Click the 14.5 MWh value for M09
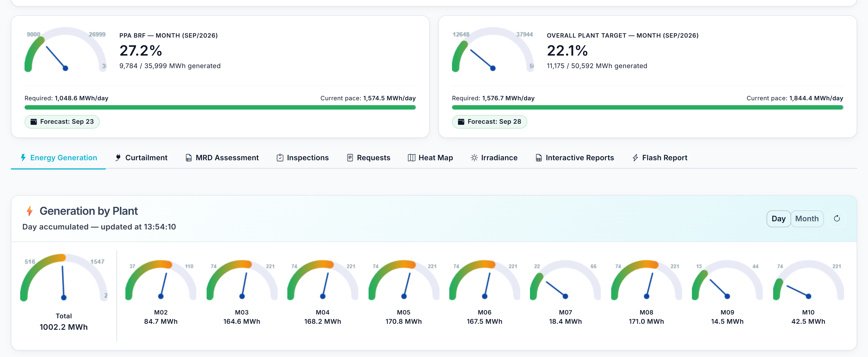Screen dimensions: 868x357 [x=727, y=322]
